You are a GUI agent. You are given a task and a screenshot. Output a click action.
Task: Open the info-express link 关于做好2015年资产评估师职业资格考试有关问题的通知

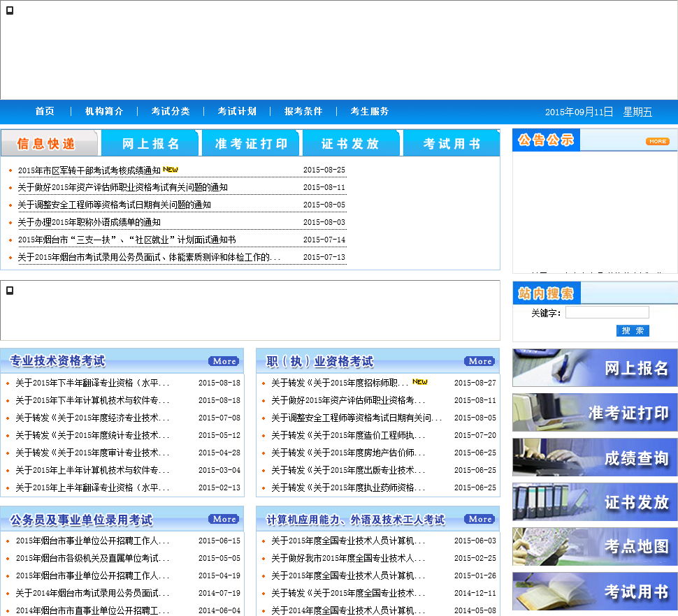122,187
